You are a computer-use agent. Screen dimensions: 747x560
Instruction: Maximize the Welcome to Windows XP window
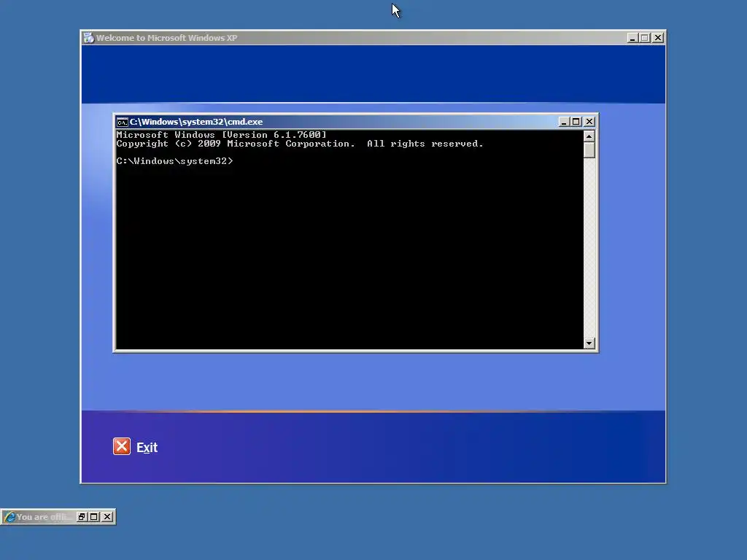tap(645, 38)
